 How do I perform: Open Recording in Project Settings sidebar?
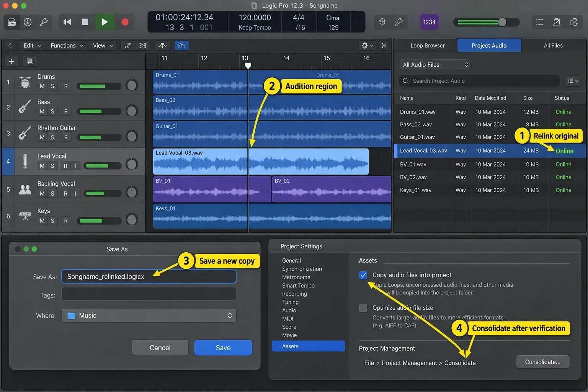(294, 294)
